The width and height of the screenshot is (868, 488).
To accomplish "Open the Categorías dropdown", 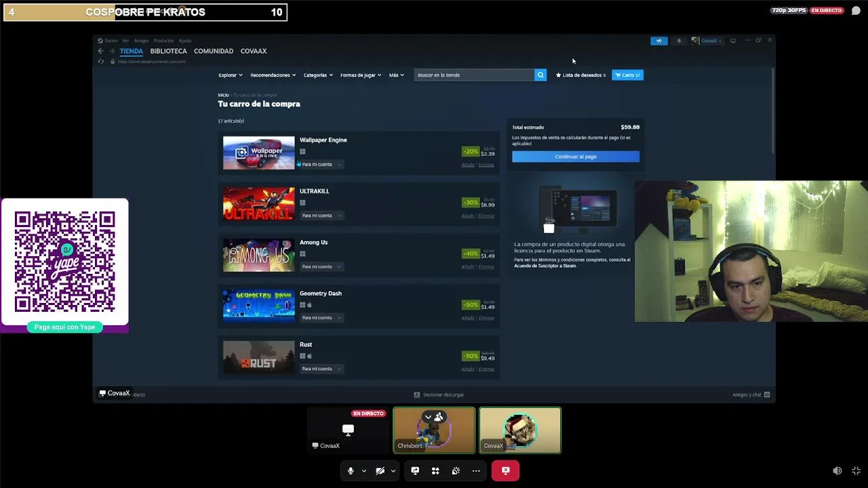I will pyautogui.click(x=318, y=75).
